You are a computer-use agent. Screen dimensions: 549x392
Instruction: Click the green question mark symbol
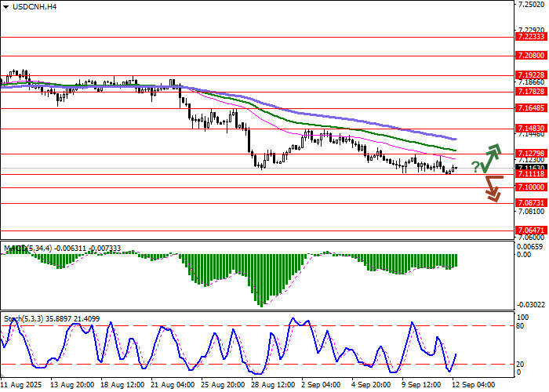(x=475, y=166)
